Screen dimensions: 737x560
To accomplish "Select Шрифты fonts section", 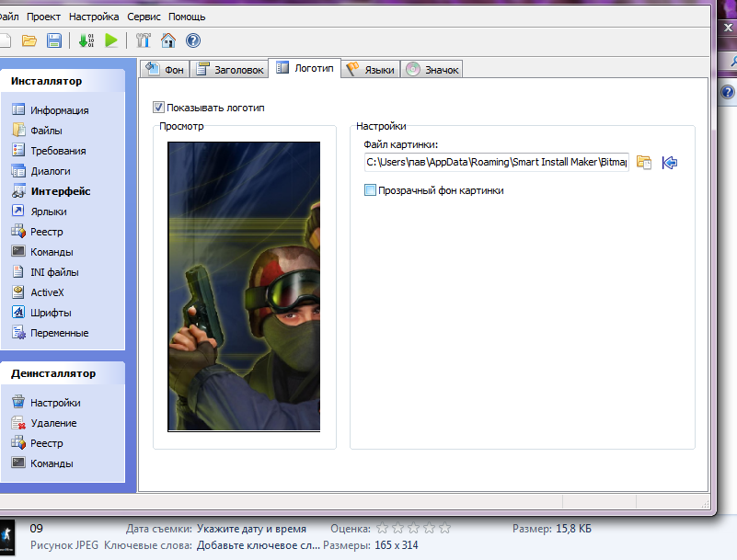I will point(41,312).
